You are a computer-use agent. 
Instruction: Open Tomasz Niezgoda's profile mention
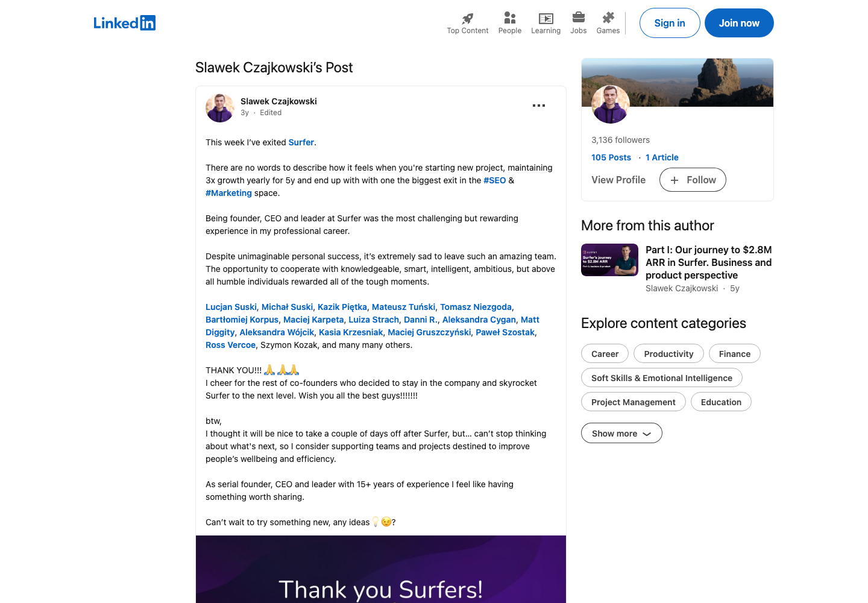coord(476,307)
